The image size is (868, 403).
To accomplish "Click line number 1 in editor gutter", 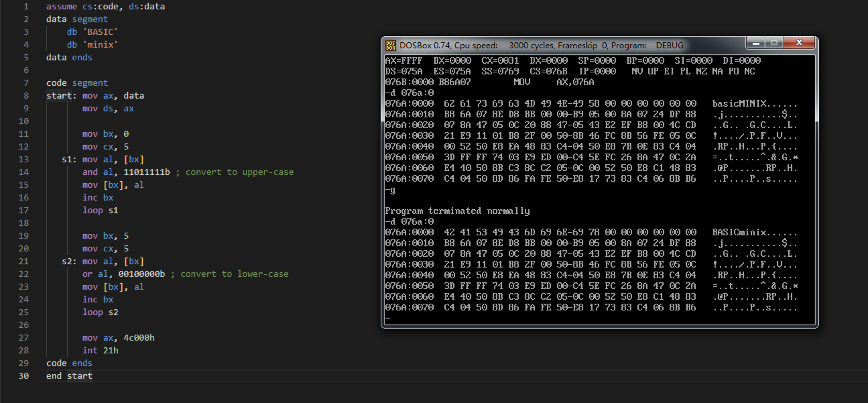I will tap(26, 6).
